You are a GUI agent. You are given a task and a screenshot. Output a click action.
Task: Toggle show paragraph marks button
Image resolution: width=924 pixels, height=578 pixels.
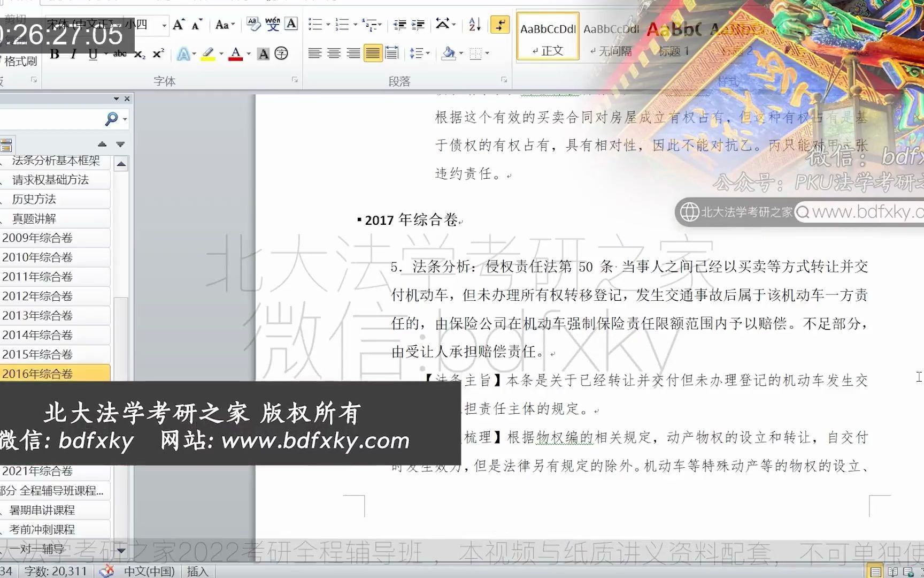point(500,25)
